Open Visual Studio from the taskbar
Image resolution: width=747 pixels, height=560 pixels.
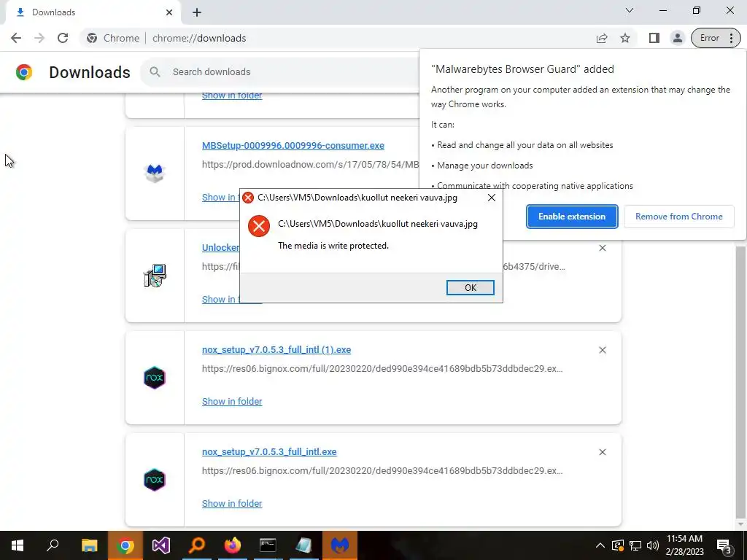161,545
